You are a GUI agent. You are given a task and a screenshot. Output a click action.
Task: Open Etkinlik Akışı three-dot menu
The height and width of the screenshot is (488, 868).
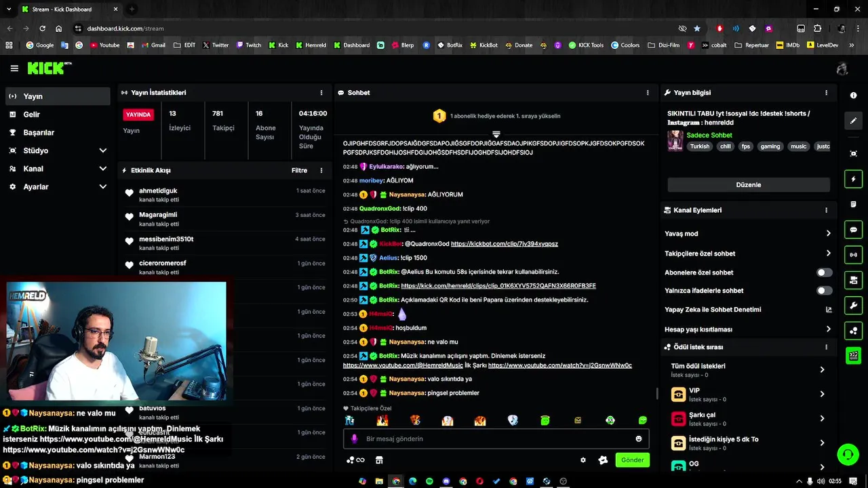(321, 171)
